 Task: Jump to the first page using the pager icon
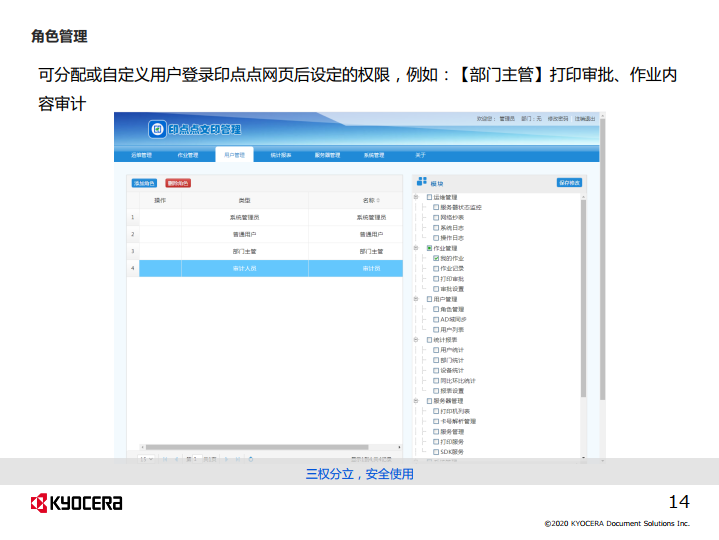[165, 458]
